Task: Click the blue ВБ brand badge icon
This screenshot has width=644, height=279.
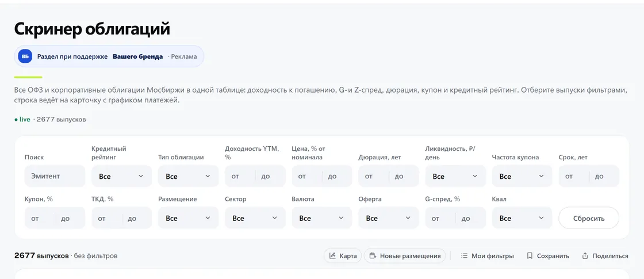Action: [25, 56]
